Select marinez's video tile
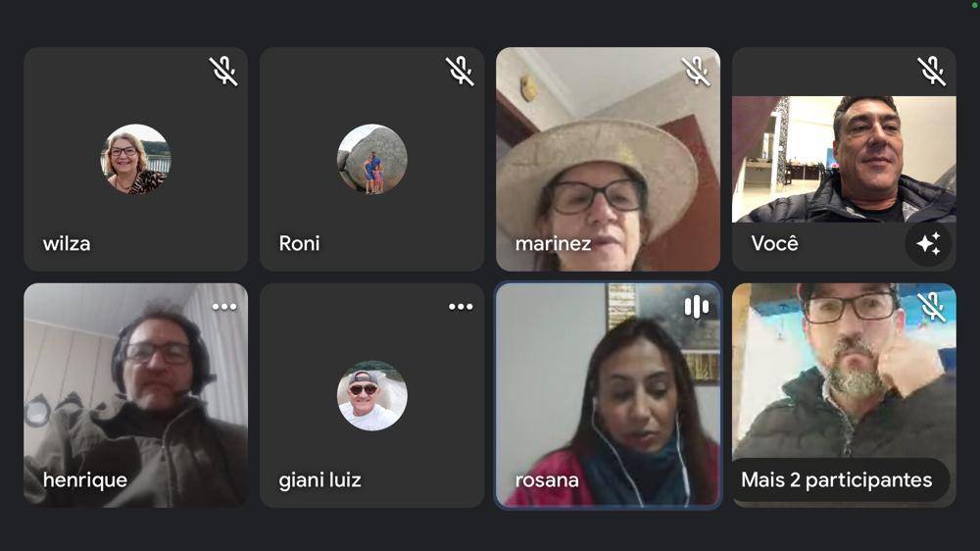Image resolution: width=980 pixels, height=551 pixels. click(609, 160)
